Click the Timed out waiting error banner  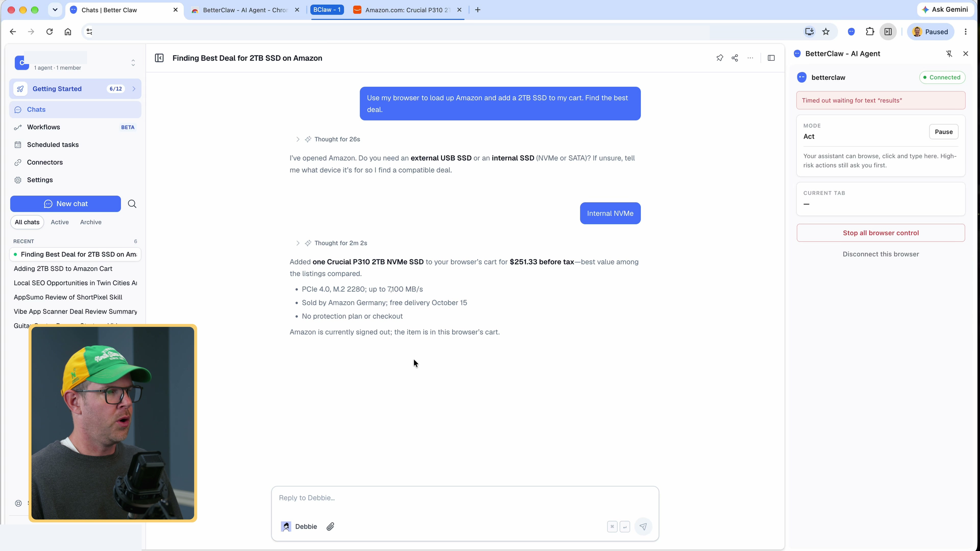(x=881, y=100)
